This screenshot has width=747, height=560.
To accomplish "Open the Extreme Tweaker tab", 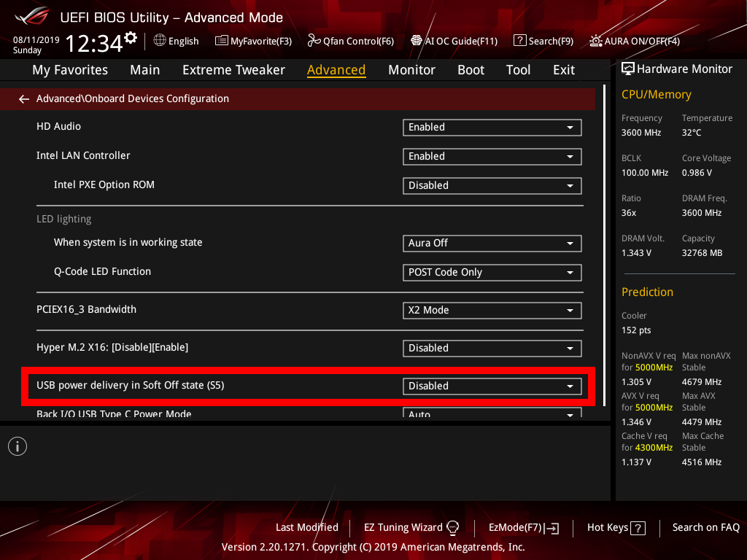I will pyautogui.click(x=233, y=70).
